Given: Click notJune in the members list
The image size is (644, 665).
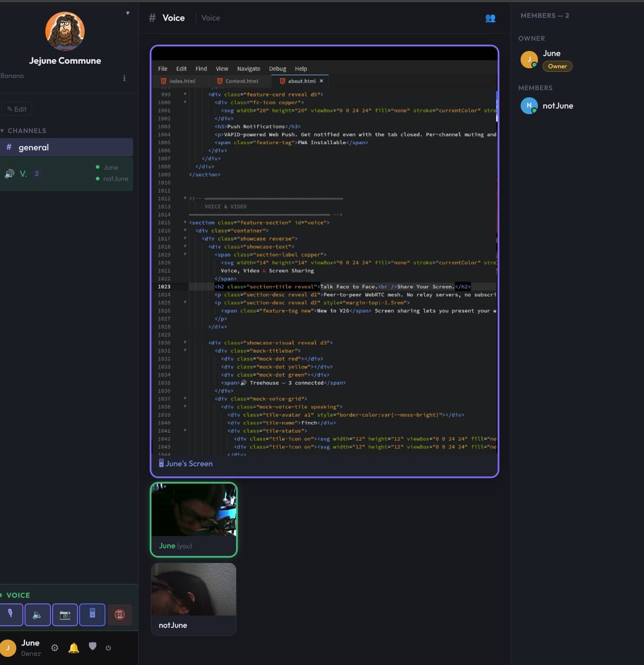Looking at the screenshot, I should pyautogui.click(x=557, y=106).
